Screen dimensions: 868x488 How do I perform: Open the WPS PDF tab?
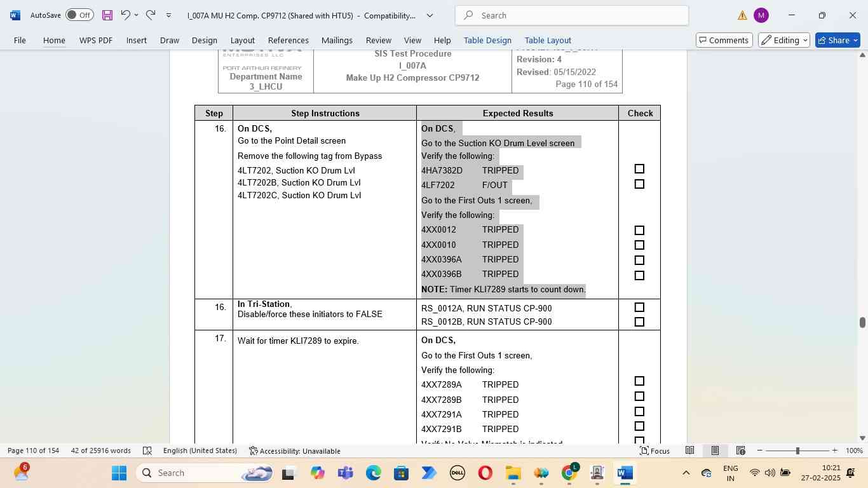click(96, 40)
